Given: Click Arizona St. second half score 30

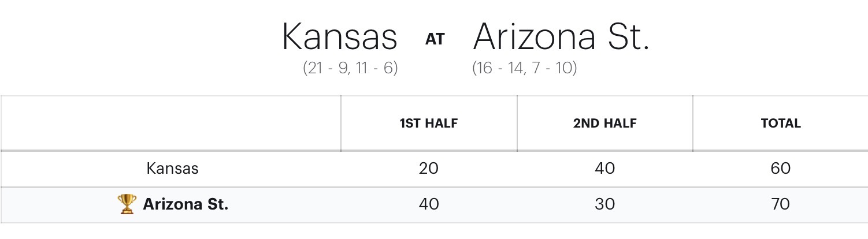Looking at the screenshot, I should (x=604, y=204).
